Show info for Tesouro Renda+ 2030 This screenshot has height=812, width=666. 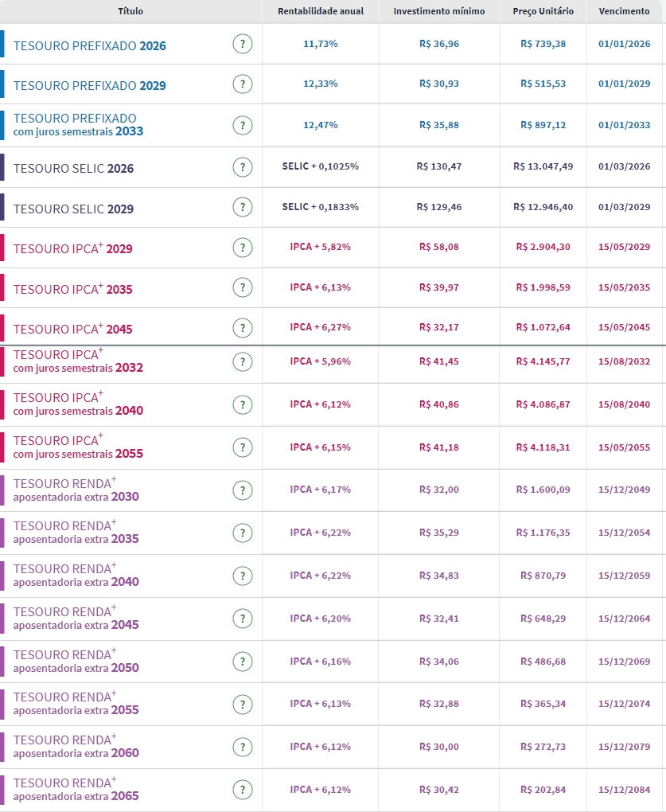click(243, 490)
